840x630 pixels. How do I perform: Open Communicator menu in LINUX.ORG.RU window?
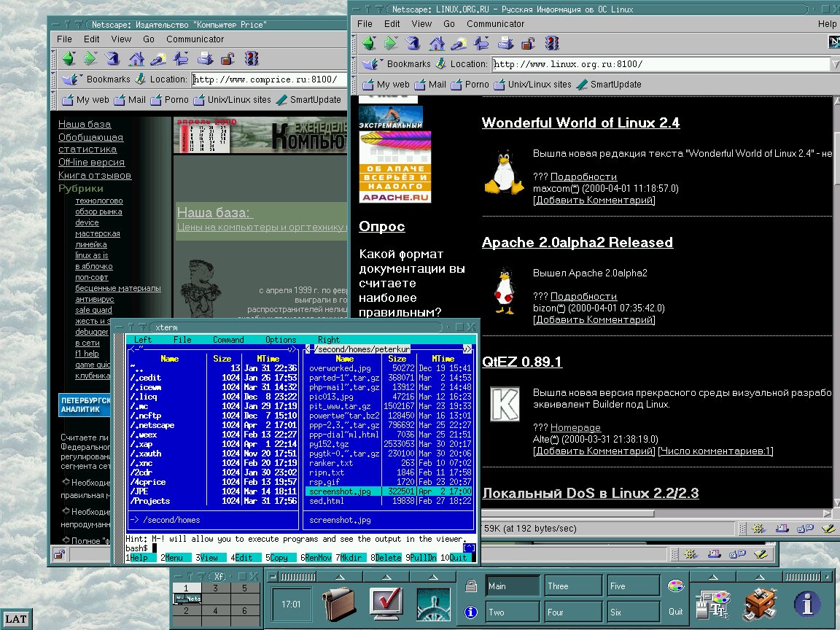pos(495,23)
